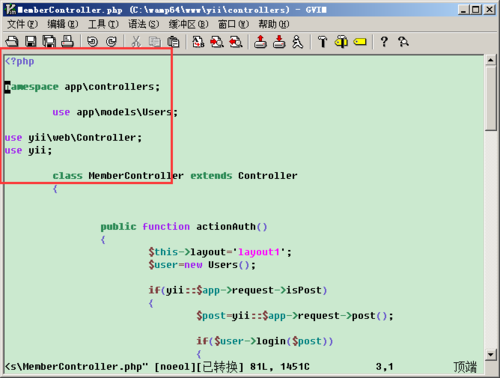Open the 工具 (Tools) menu
This screenshot has width=500, height=378.
coord(103,24)
